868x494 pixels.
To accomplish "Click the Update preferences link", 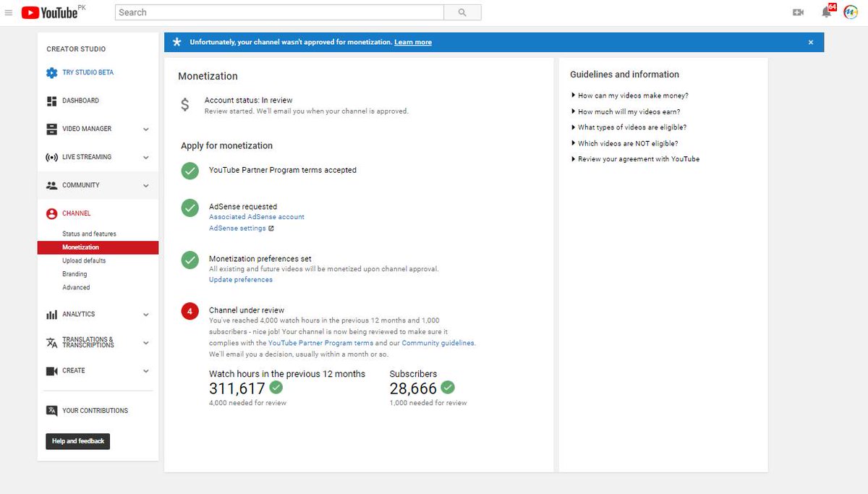I will [241, 280].
